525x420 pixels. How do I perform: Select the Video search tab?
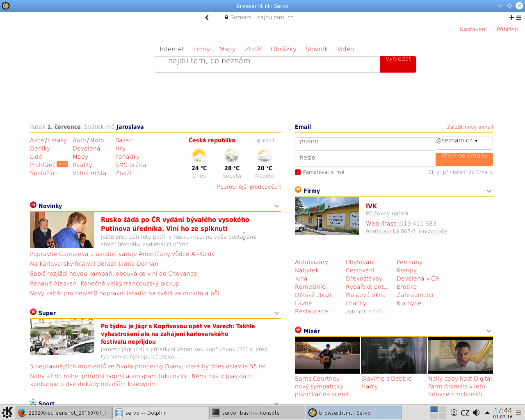point(345,49)
